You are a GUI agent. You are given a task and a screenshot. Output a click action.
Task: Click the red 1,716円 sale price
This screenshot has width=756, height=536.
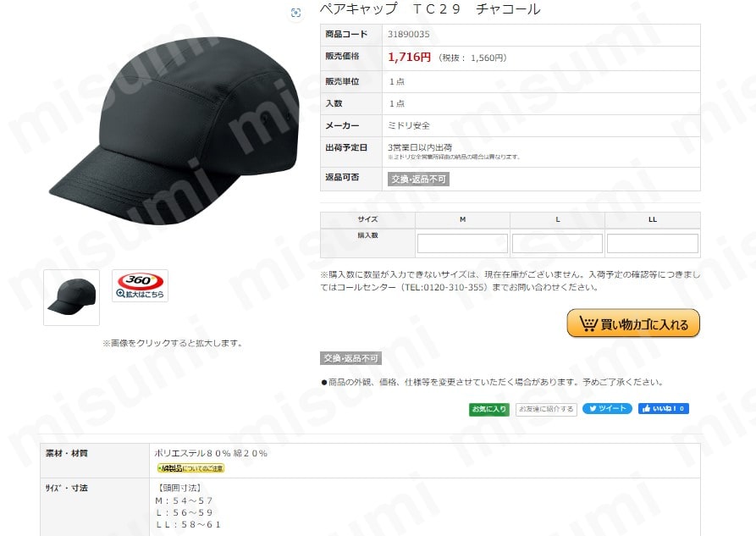tap(410, 57)
